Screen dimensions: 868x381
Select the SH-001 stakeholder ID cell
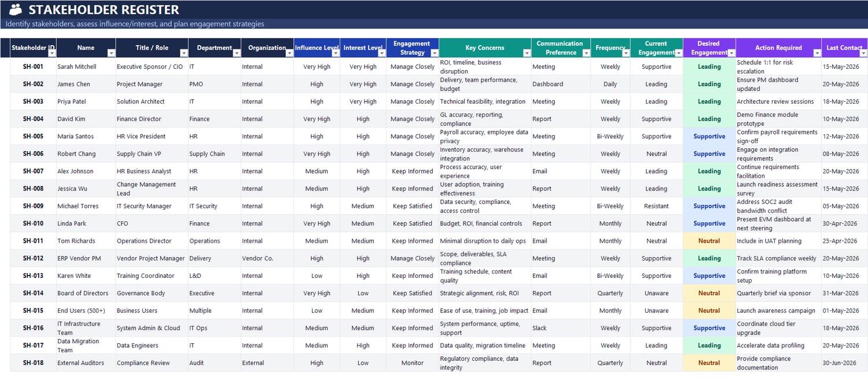click(x=33, y=67)
